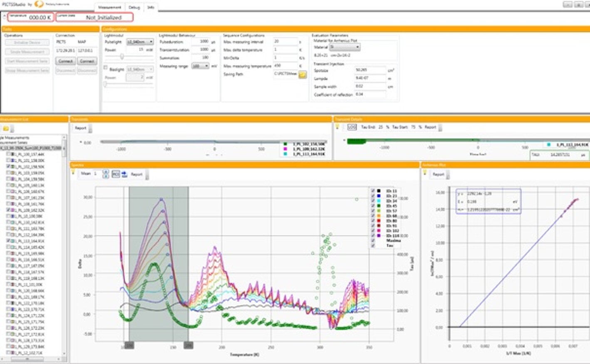Screen dimensions: 590x364
Task: Enable the Backlight checkbox
Action: pos(106,67)
